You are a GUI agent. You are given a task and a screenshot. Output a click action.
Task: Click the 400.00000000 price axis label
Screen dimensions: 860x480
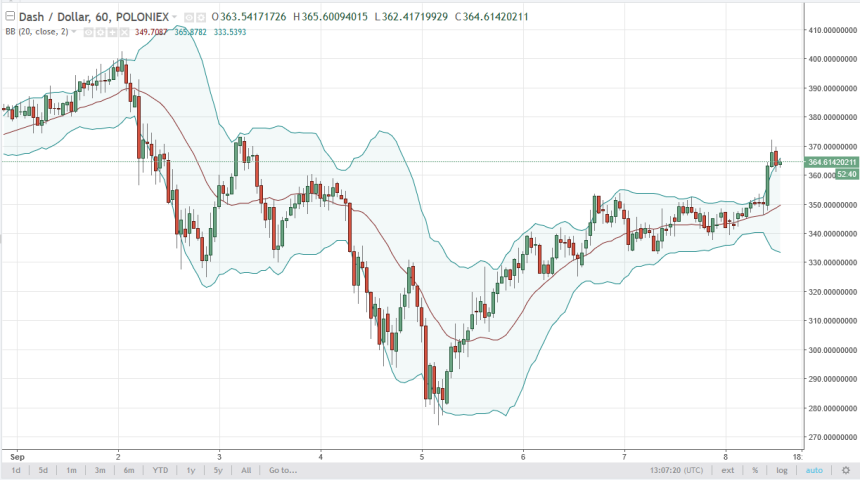833,59
